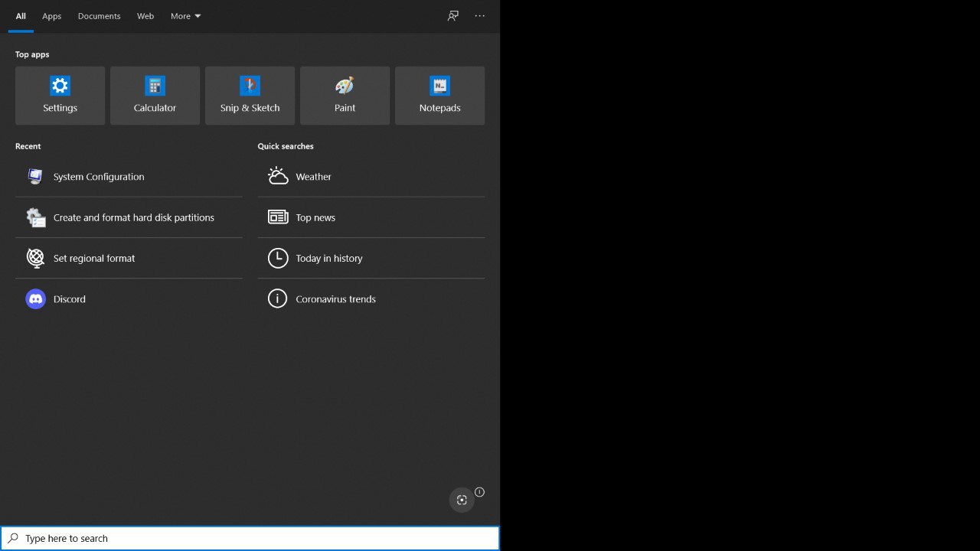The width and height of the screenshot is (980, 551).
Task: Open search with a screenshot button
Action: [x=462, y=500]
